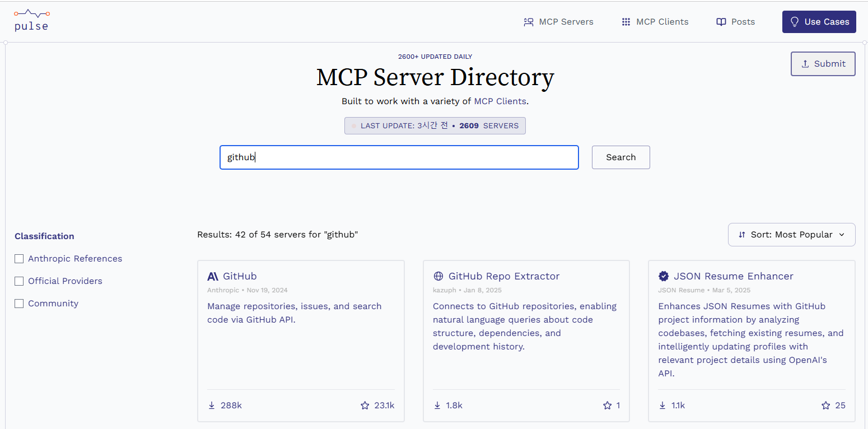
Task: Click star icon on JSON Resume Enhancer card
Action: pos(826,405)
